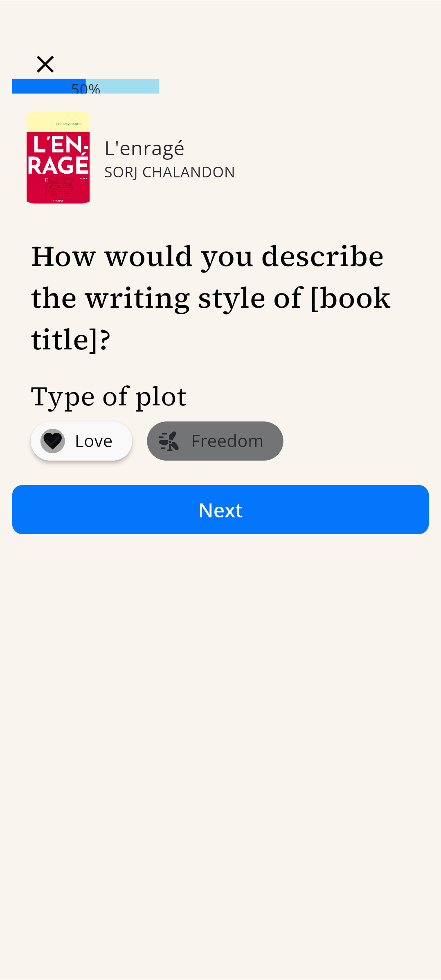The image size is (441, 980).
Task: Open the L'enragé book cover thumbnail
Action: click(58, 158)
